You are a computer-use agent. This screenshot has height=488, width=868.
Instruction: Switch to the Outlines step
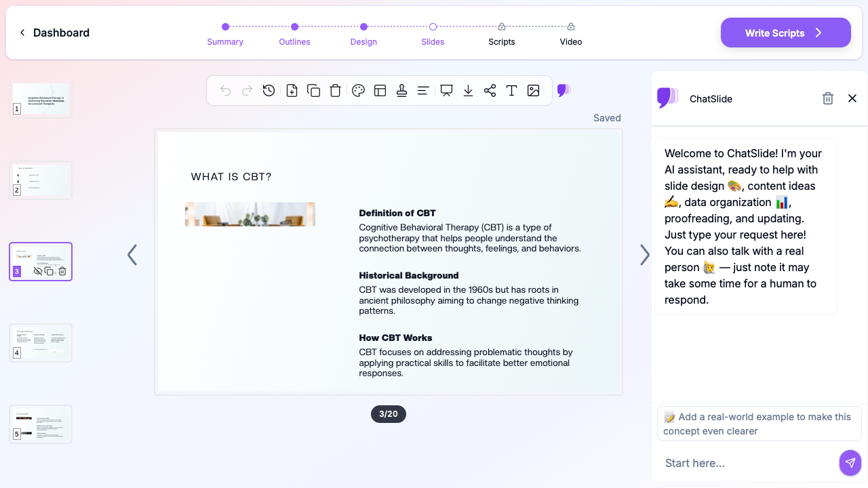(x=294, y=34)
